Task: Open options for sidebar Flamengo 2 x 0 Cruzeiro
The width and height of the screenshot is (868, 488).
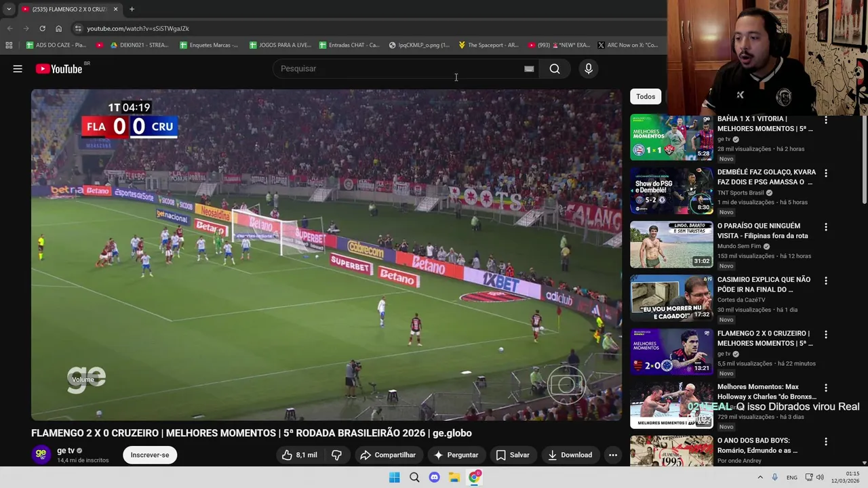Action: point(826,334)
